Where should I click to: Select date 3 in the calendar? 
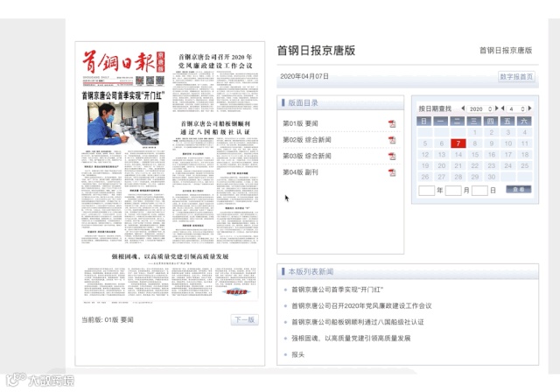click(x=507, y=132)
